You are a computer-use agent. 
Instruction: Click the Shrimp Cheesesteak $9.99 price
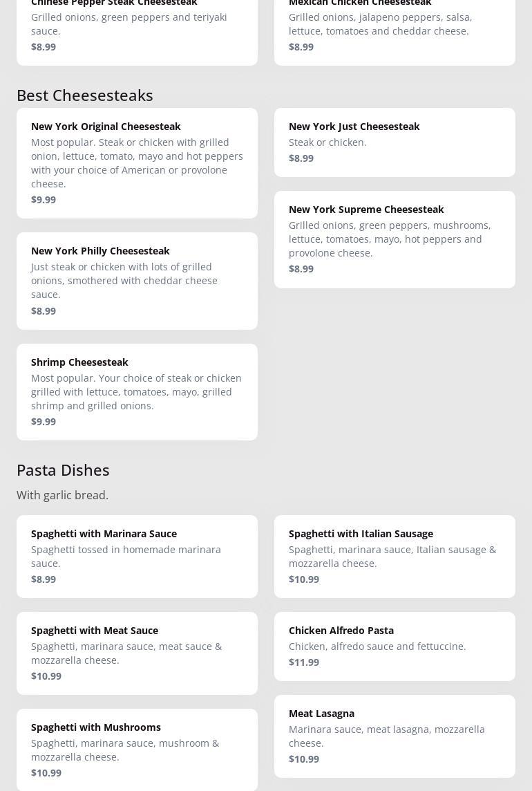[44, 421]
